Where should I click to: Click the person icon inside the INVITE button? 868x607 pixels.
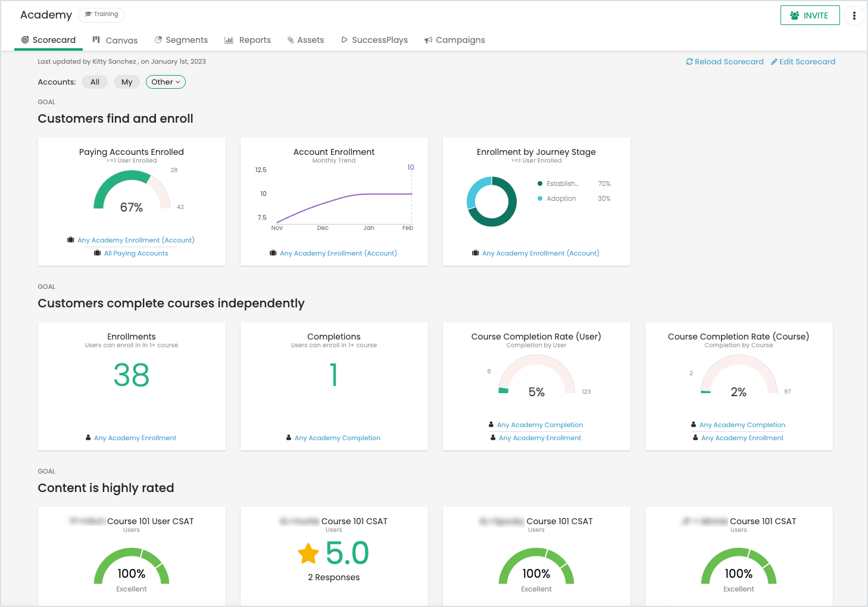794,15
